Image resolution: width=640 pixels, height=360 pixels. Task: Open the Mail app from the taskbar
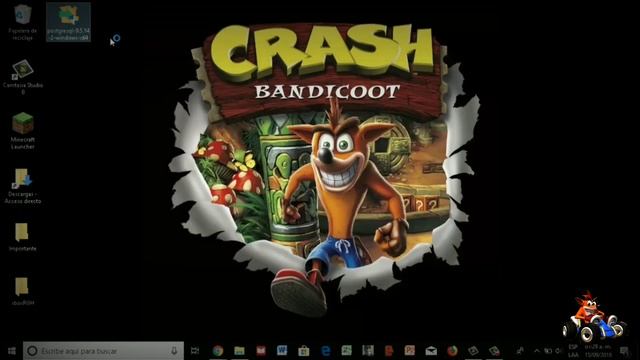[431, 351]
